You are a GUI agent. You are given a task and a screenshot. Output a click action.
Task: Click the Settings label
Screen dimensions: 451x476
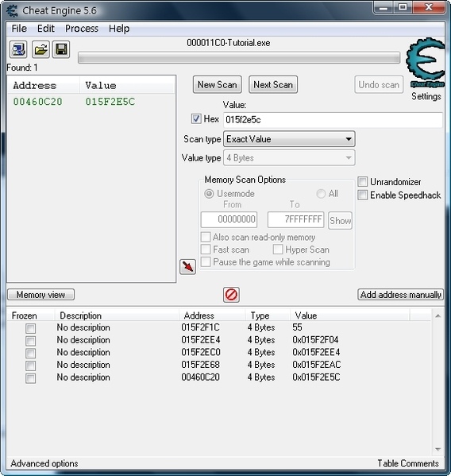426,96
